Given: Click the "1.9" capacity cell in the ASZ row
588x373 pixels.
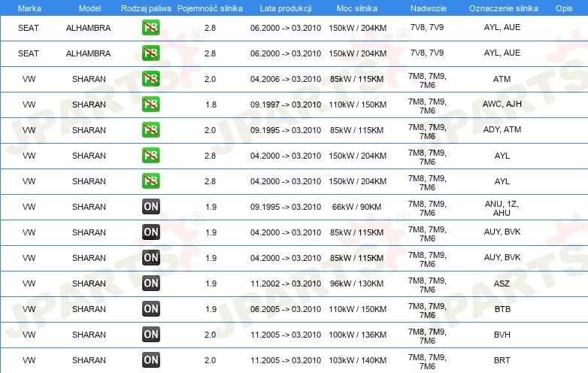Looking at the screenshot, I should click(x=211, y=284).
